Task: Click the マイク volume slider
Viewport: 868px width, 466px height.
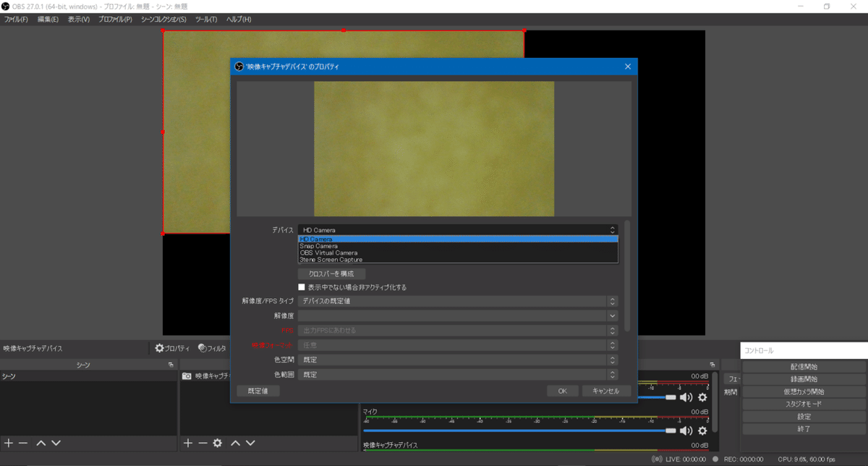Action: [519, 431]
